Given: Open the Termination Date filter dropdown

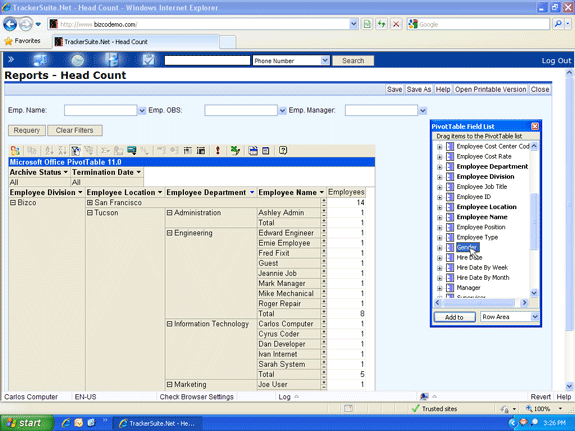Looking at the screenshot, I should (139, 172).
